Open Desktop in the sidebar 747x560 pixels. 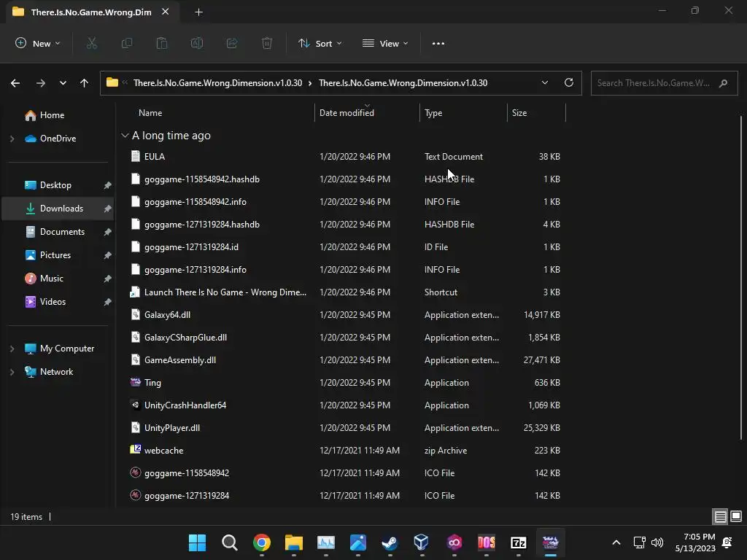coord(55,185)
